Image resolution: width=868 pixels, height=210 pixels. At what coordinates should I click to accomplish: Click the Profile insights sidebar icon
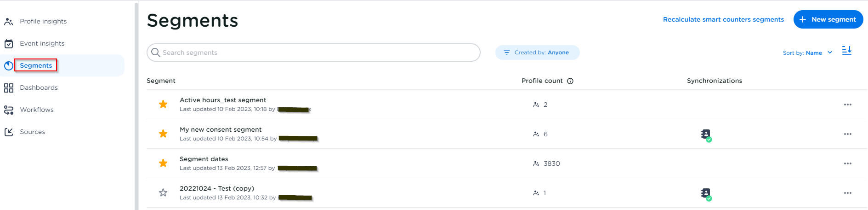click(x=8, y=22)
